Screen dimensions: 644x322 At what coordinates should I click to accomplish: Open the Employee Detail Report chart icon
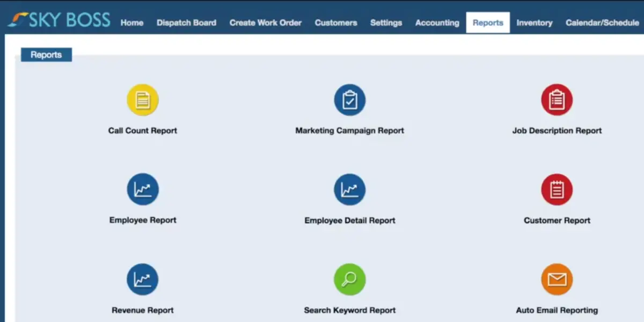tap(350, 189)
